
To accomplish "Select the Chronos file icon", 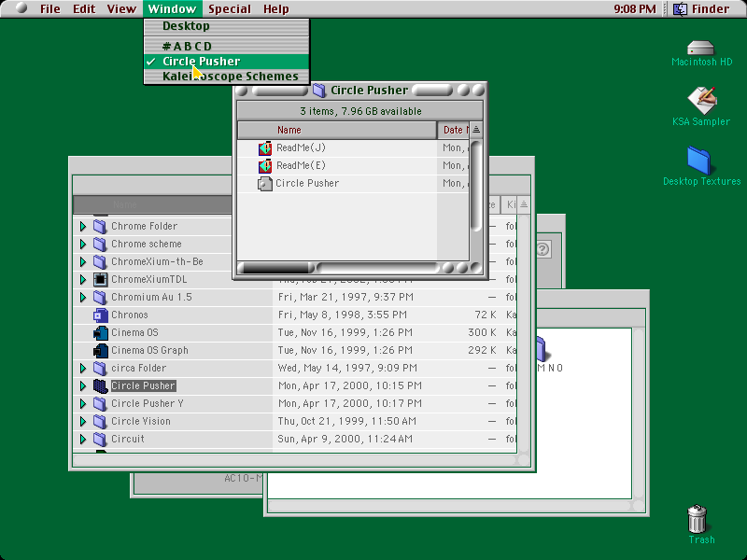I will 101,315.
